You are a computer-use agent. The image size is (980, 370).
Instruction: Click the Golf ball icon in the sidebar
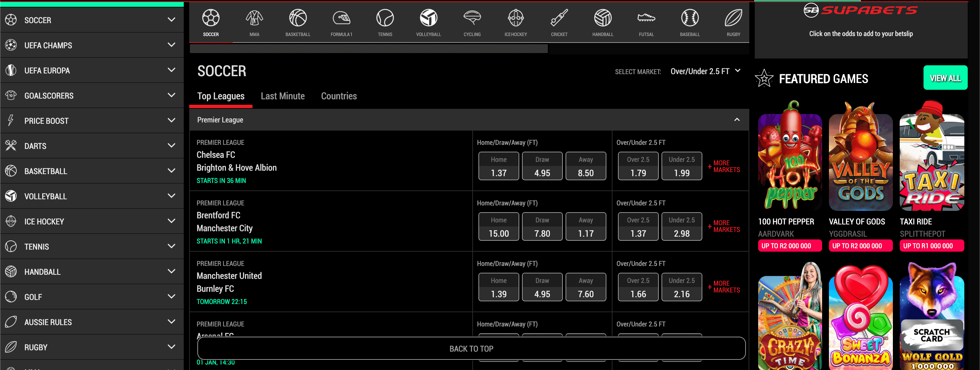click(x=11, y=297)
